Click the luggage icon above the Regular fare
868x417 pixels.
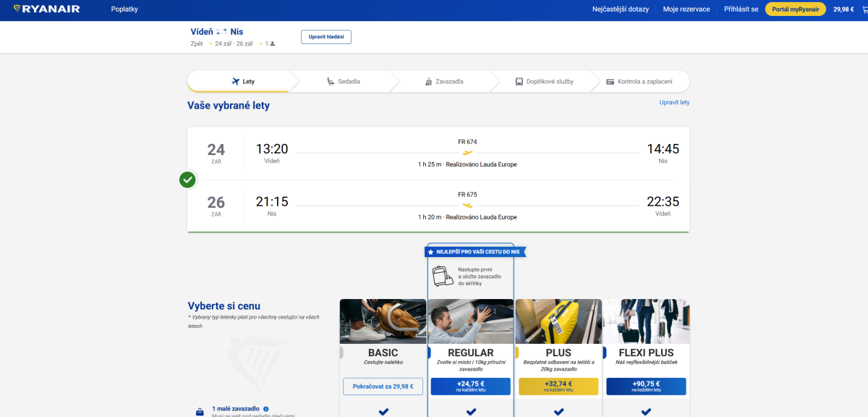tap(443, 276)
